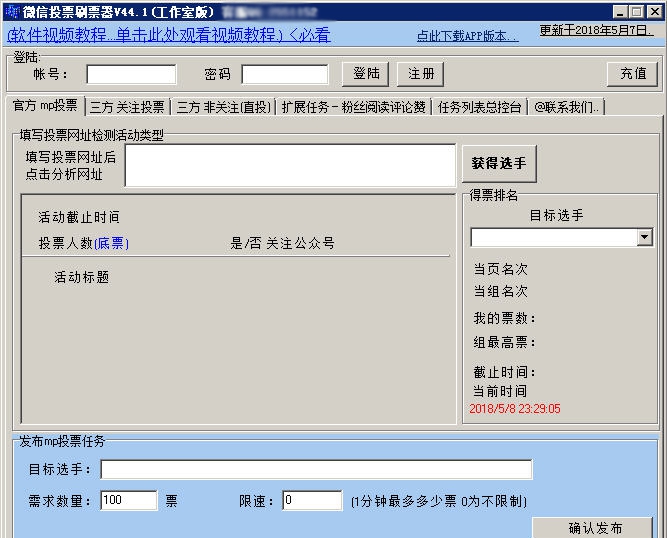Click the 活动截止时间 label

[x=79, y=217]
